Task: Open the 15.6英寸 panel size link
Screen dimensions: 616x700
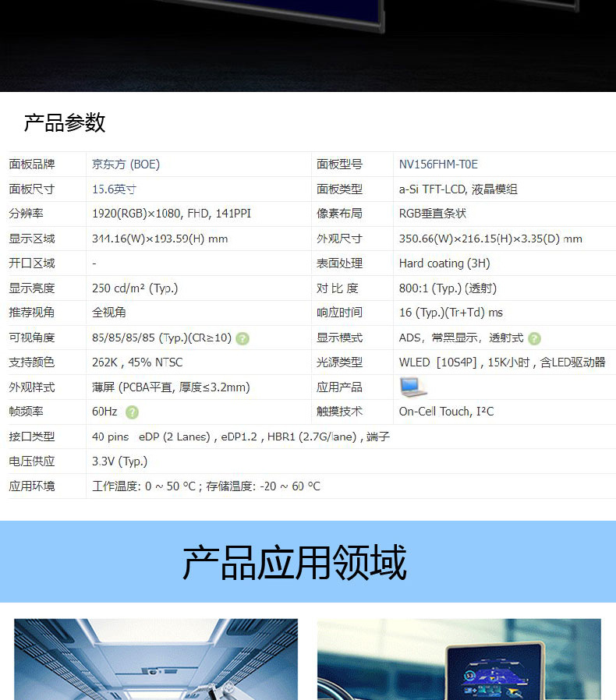Action: click(x=114, y=189)
